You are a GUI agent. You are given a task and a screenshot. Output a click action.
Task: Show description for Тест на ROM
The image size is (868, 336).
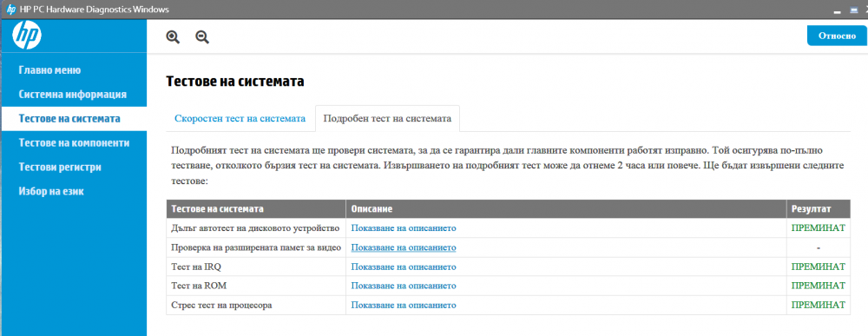click(404, 286)
